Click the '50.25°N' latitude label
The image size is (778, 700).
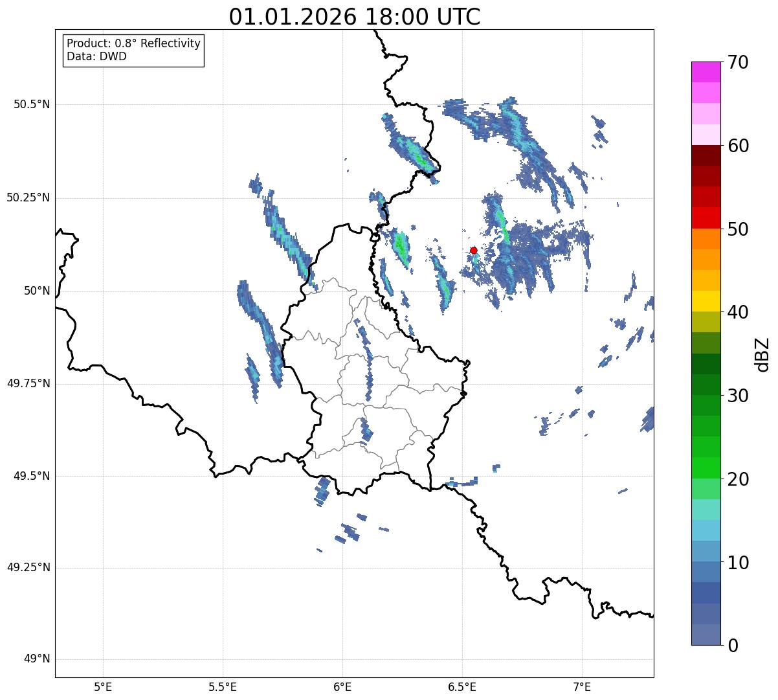pos(28,198)
